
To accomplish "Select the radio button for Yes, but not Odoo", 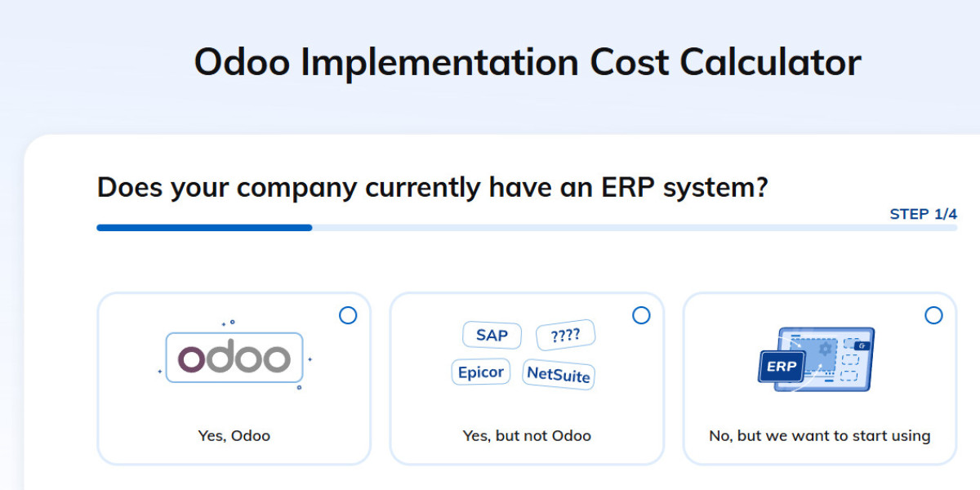I will tap(642, 315).
